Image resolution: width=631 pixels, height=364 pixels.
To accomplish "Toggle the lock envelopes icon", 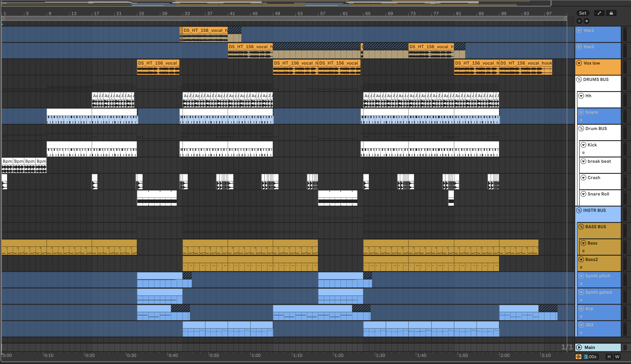I will [611, 13].
